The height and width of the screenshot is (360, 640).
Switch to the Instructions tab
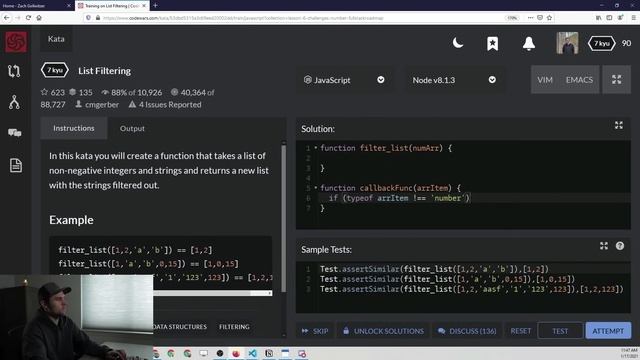(73, 128)
